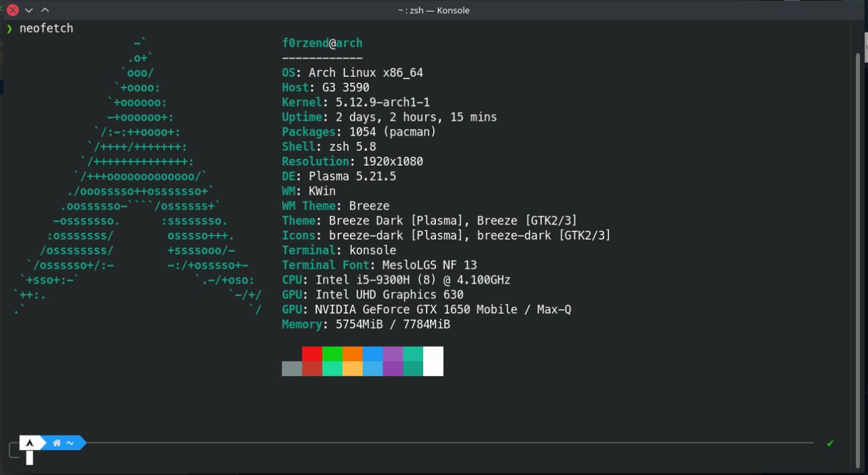Click the window title '~ : zsh — Konsole'
Image resolution: width=868 pixels, height=475 pixels.
(x=434, y=10)
